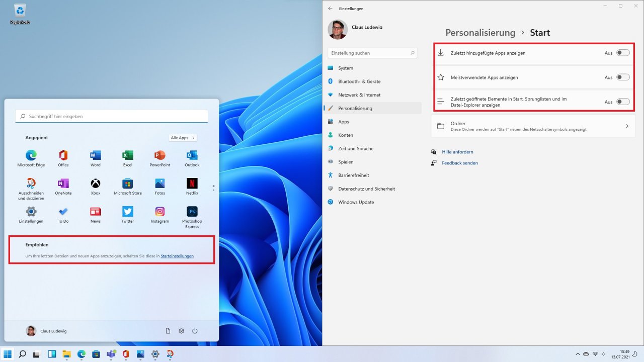Expand the Ordner settings row
This screenshot has width=644, height=362.
tap(533, 126)
